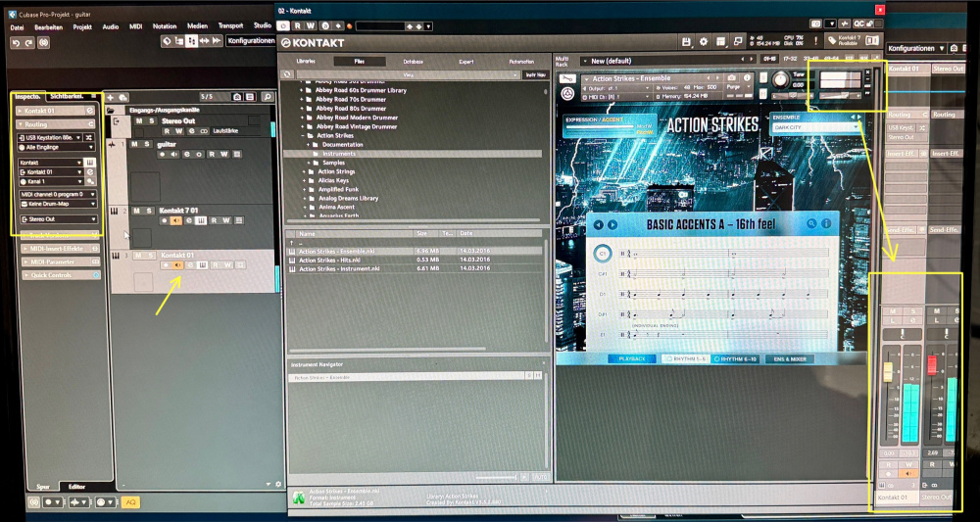Mute the guitar track
980x522 pixels.
click(x=135, y=144)
